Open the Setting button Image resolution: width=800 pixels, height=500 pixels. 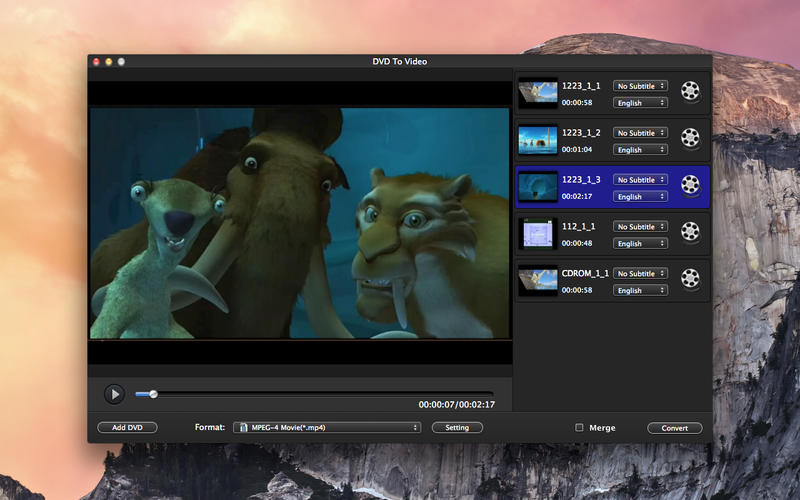457,428
